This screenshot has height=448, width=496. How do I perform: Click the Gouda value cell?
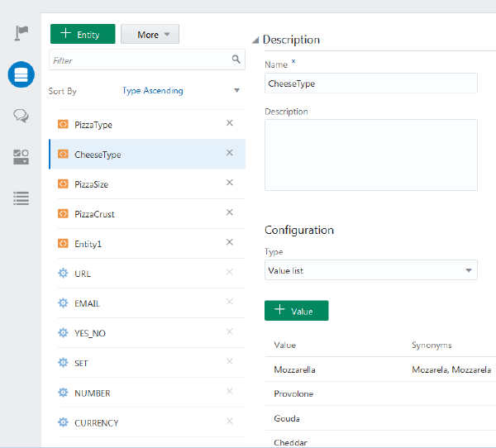pyautogui.click(x=287, y=418)
